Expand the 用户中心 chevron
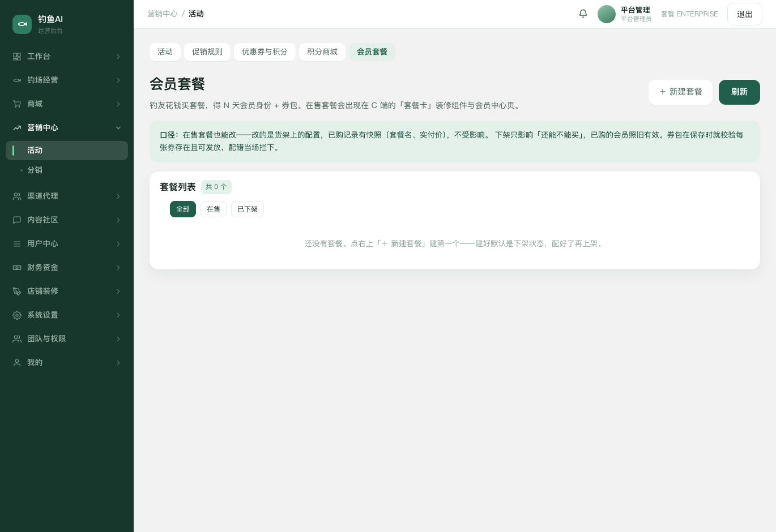 [x=118, y=244]
